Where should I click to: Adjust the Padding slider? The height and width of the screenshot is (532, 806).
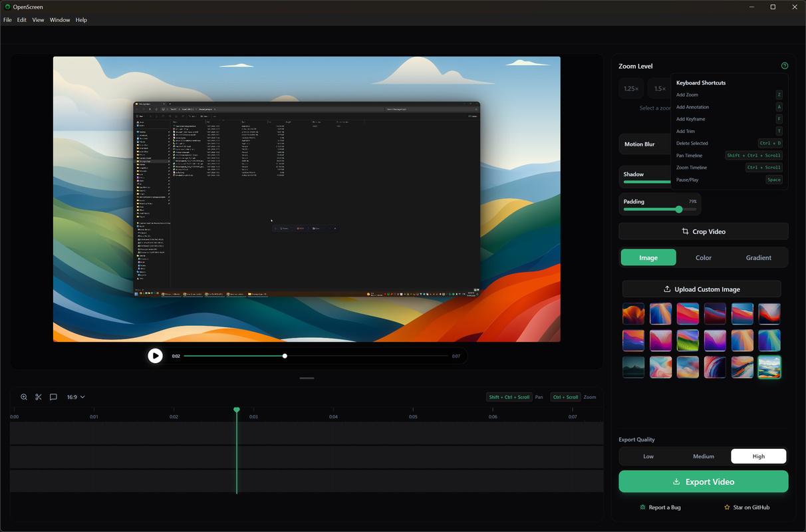pyautogui.click(x=678, y=209)
